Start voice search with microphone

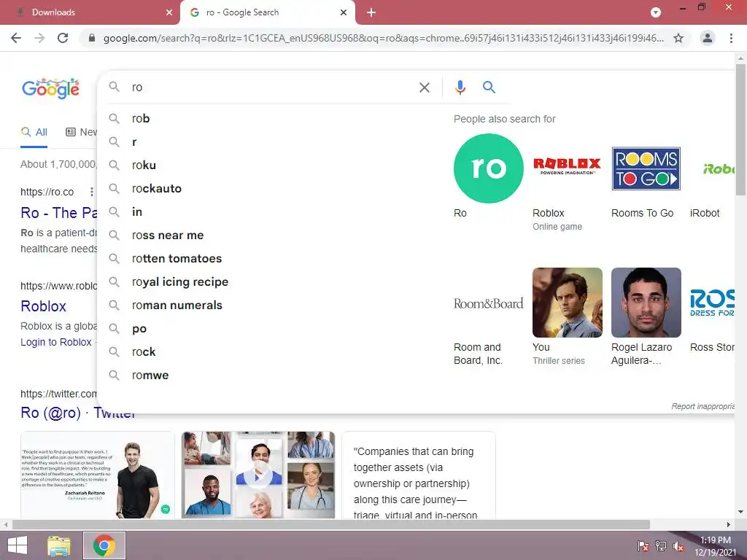(460, 87)
